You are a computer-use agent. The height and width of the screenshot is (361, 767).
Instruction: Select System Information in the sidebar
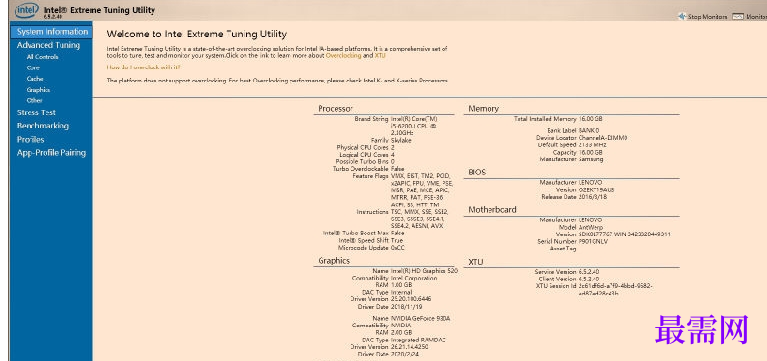point(52,32)
